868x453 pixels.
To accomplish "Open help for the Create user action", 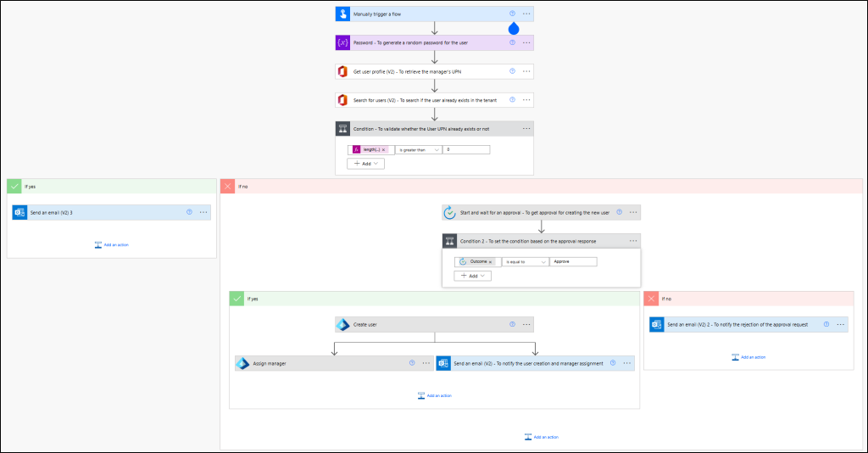I will click(x=512, y=324).
